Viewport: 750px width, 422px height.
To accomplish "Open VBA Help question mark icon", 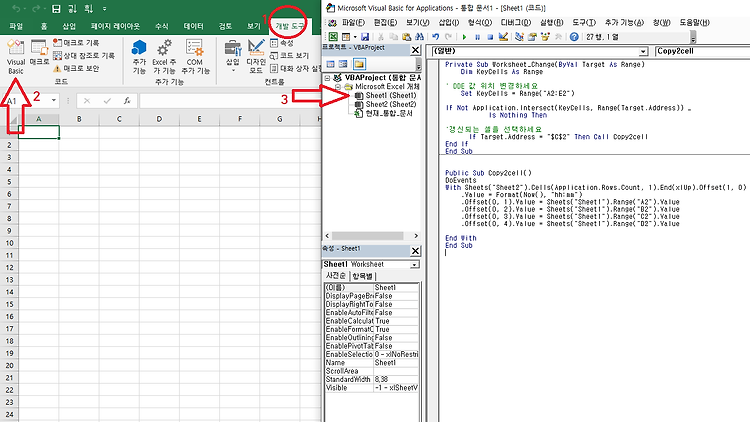I will [574, 37].
